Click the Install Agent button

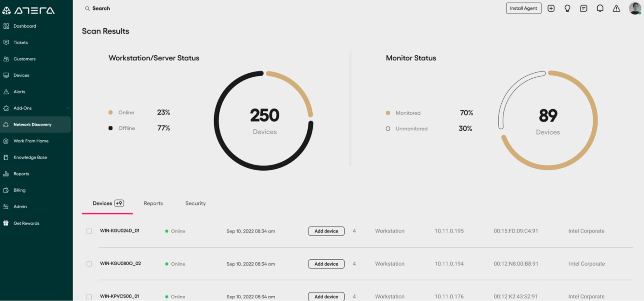pos(523,8)
